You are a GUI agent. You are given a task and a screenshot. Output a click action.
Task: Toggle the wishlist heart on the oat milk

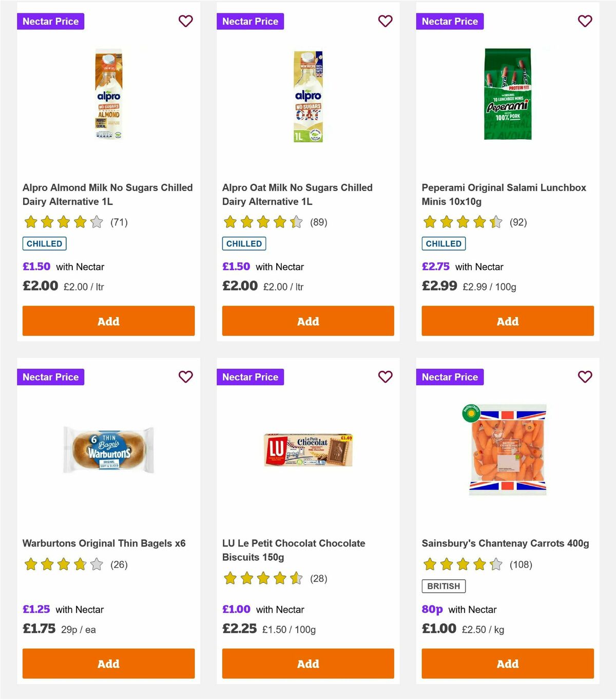385,21
